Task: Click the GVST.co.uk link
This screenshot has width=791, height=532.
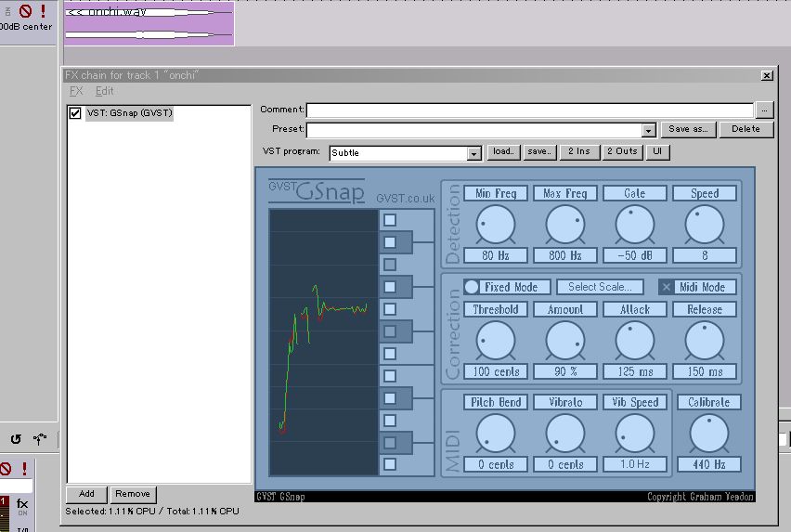Action: [405, 199]
